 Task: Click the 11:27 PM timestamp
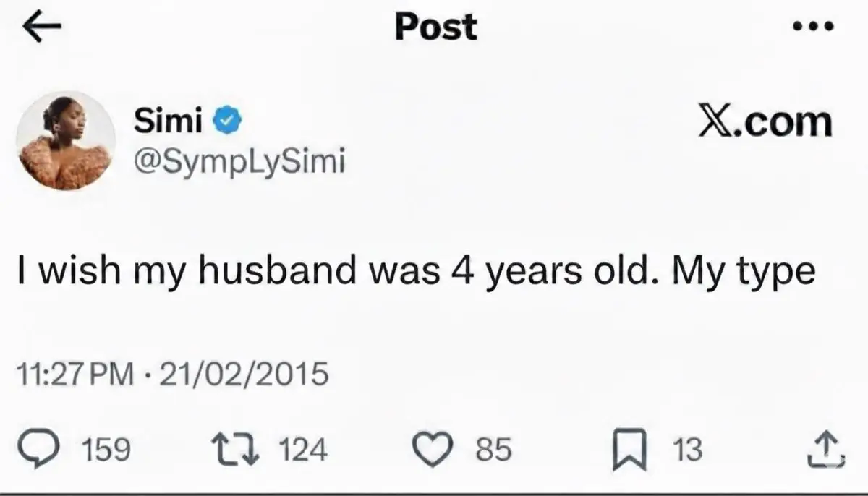click(x=75, y=375)
